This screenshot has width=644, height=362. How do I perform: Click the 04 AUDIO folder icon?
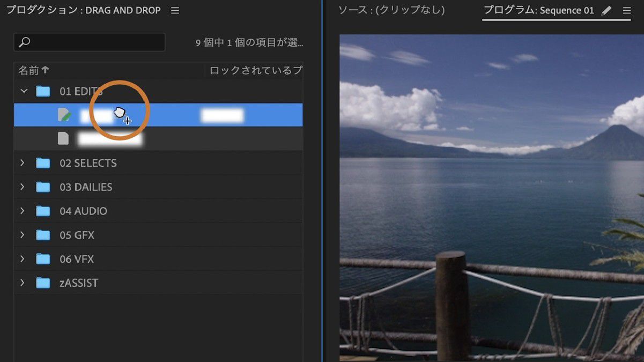click(x=43, y=211)
